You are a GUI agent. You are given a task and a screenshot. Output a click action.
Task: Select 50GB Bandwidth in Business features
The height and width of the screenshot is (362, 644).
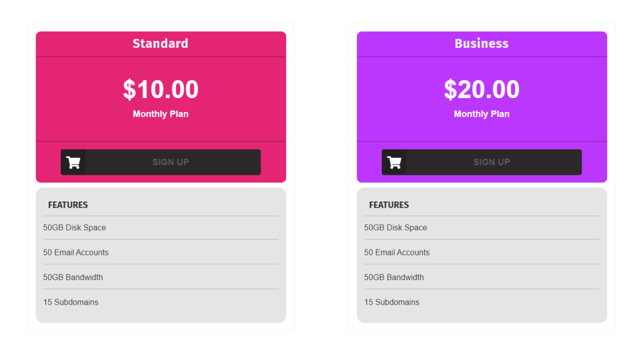(394, 278)
